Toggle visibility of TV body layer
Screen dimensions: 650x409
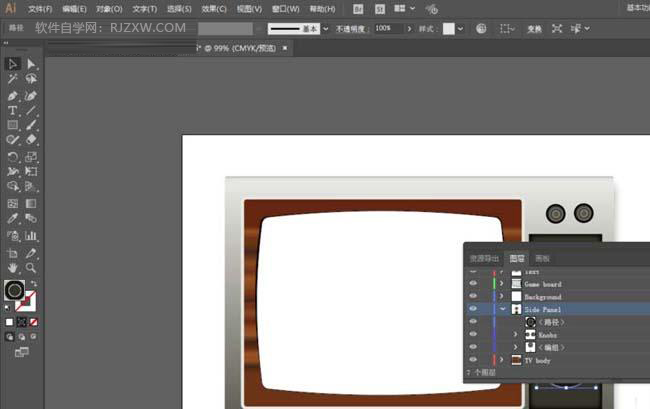point(474,359)
